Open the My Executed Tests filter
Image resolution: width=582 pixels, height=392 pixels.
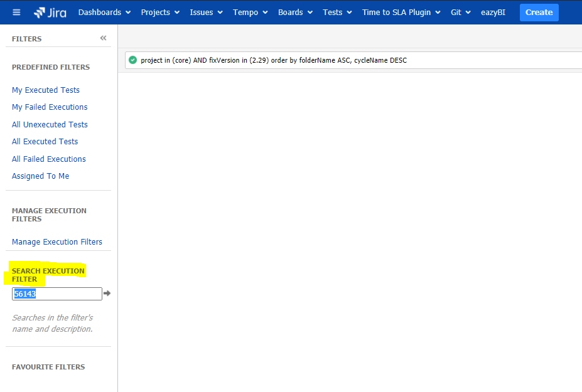click(x=46, y=90)
